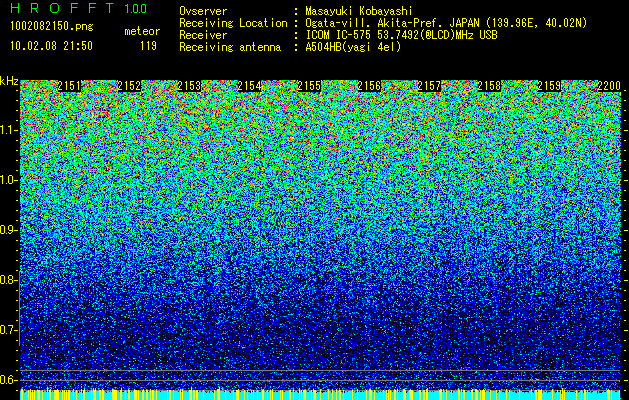Select the filename 1002082150.png
629x400 pixels.
pos(52,26)
